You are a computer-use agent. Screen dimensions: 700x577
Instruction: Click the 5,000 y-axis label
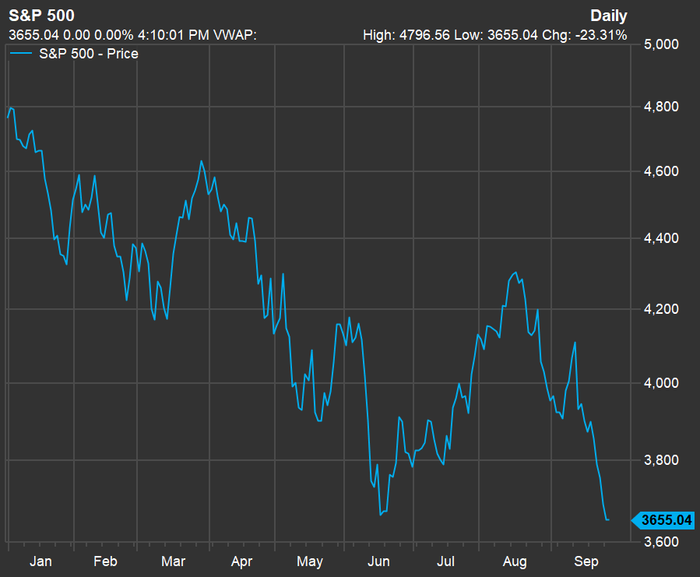[x=661, y=44]
